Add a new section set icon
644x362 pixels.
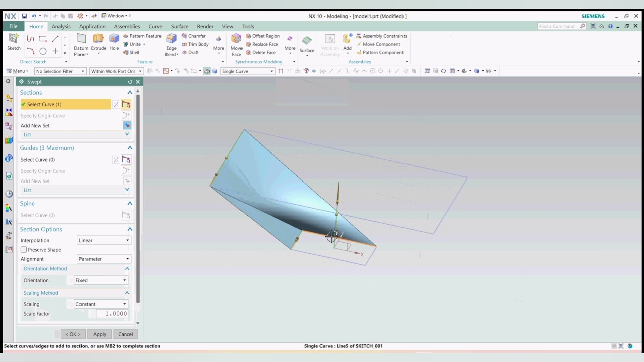pyautogui.click(x=127, y=125)
